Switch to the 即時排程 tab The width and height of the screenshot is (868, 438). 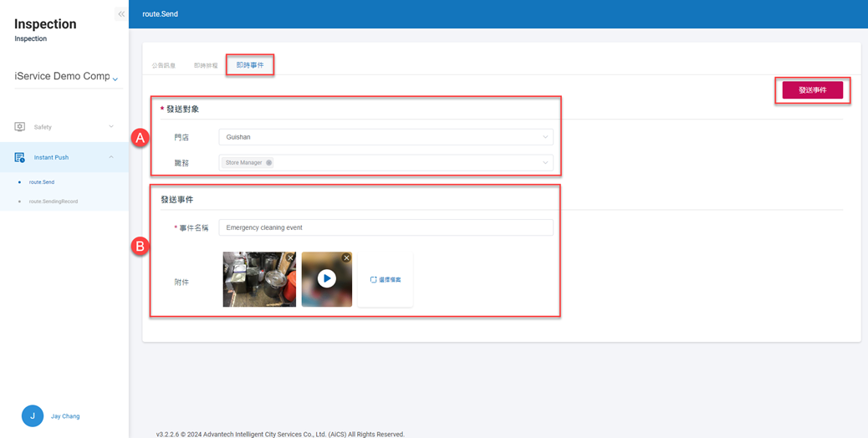coord(206,65)
